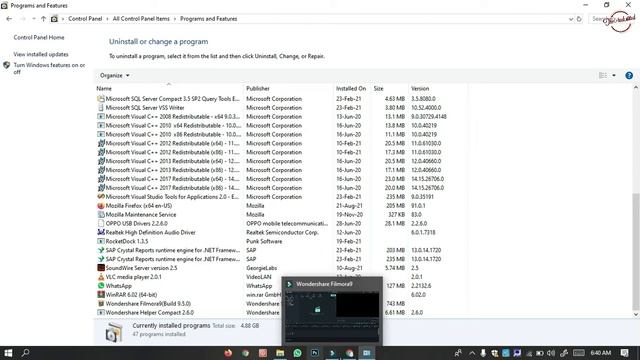Open Firefox from the taskbar
The image size is (640, 360).
228,353
